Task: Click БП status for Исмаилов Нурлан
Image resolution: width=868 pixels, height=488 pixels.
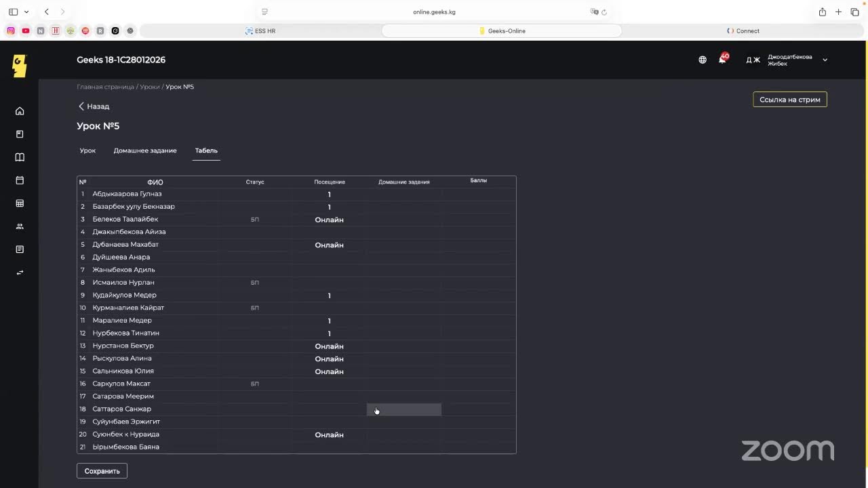Action: (x=255, y=283)
